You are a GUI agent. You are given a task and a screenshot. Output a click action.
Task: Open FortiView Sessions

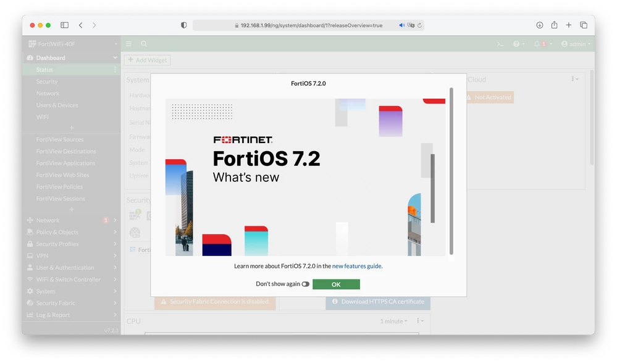(x=61, y=199)
